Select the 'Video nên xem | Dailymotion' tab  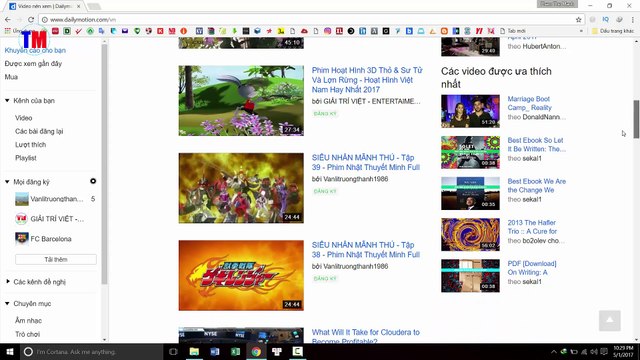pyautogui.click(x=45, y=6)
